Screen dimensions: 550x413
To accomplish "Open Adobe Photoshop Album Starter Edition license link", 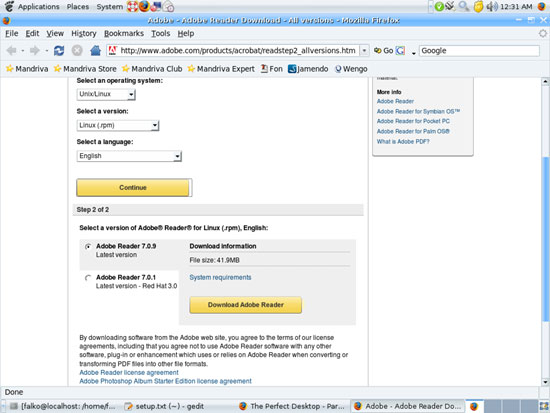I will click(x=165, y=381).
